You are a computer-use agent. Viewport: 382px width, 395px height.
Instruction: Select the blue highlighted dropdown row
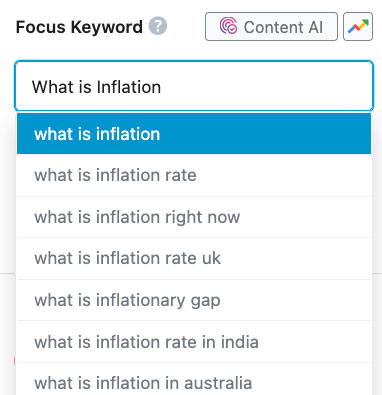click(194, 134)
